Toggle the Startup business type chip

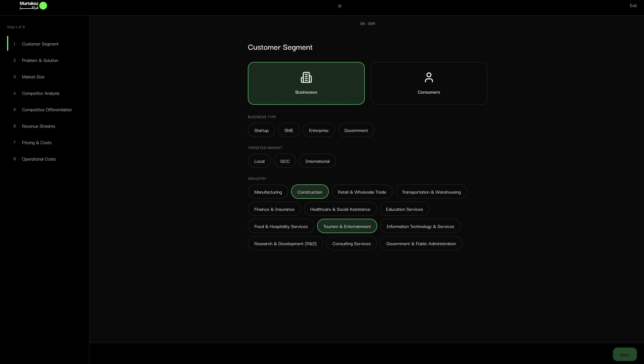tap(261, 130)
